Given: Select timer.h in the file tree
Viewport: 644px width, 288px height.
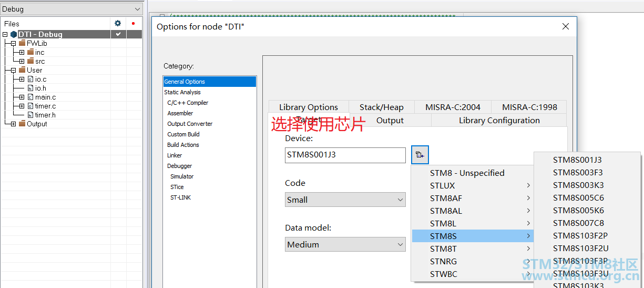Looking at the screenshot, I should click(x=45, y=115).
